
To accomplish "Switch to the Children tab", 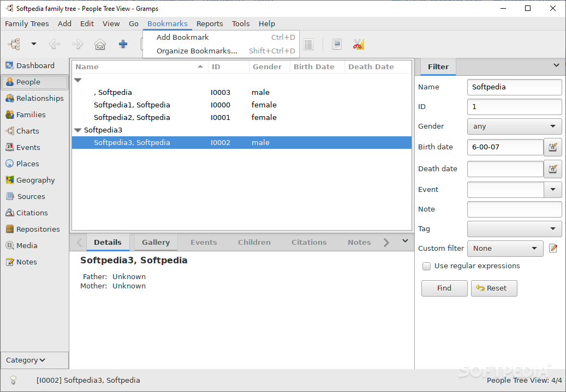I will 254,242.
